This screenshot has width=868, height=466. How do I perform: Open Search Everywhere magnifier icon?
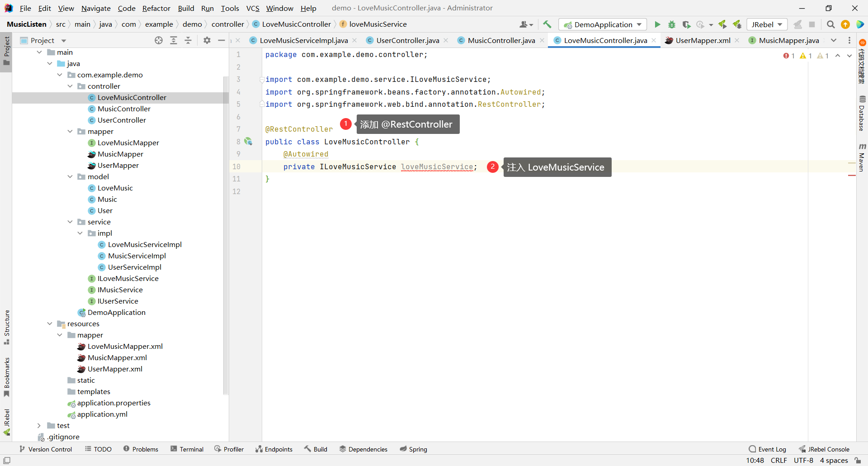click(830, 24)
